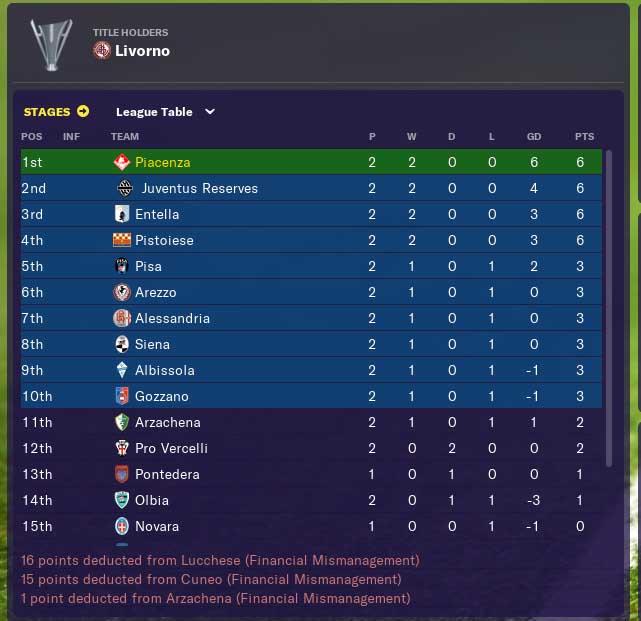Click the Olbia green crest
This screenshot has width=641, height=621.
click(x=122, y=500)
